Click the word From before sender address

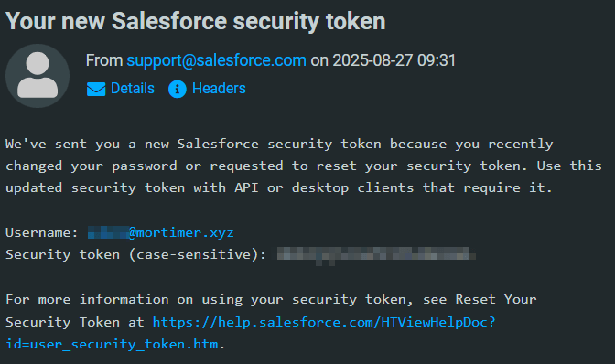click(104, 60)
